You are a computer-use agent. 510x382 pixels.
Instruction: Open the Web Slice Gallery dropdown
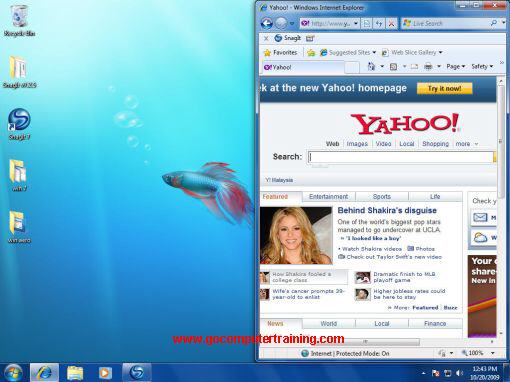tap(441, 53)
